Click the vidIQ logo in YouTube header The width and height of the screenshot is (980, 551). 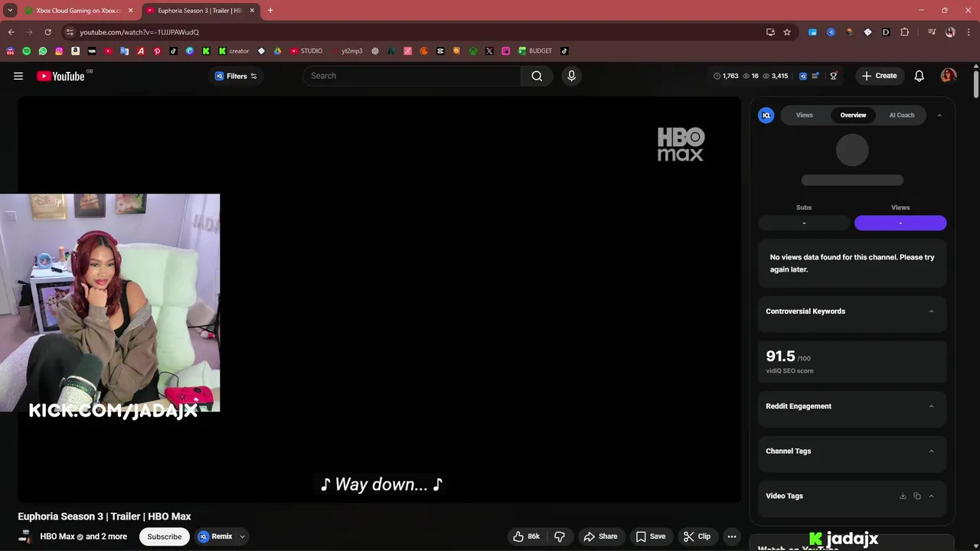[x=803, y=76]
